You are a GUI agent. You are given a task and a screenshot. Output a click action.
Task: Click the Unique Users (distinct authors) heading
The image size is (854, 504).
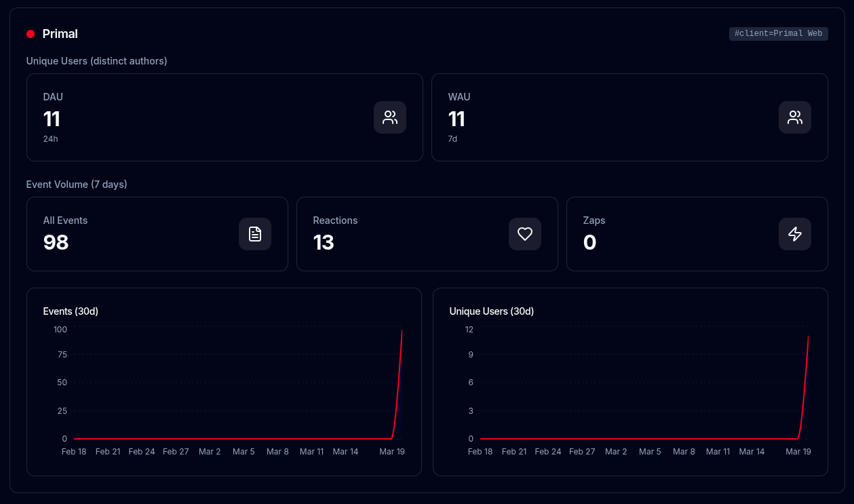(x=96, y=61)
